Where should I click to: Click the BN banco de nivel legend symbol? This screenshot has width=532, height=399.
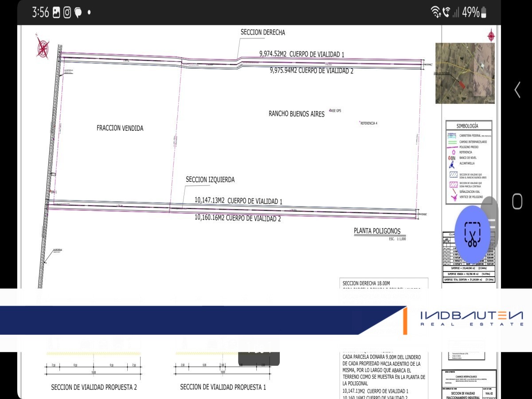(x=452, y=158)
